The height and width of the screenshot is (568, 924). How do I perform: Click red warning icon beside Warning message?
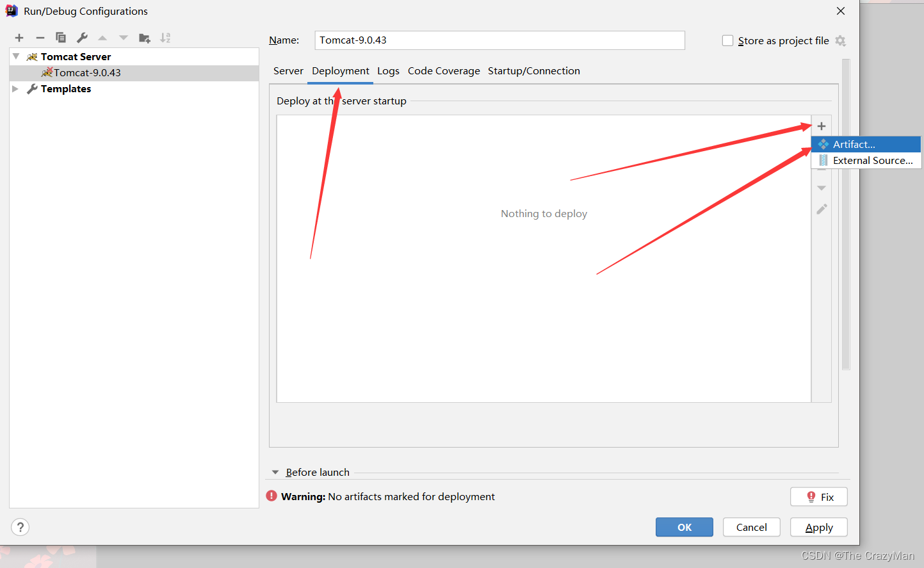coord(272,496)
